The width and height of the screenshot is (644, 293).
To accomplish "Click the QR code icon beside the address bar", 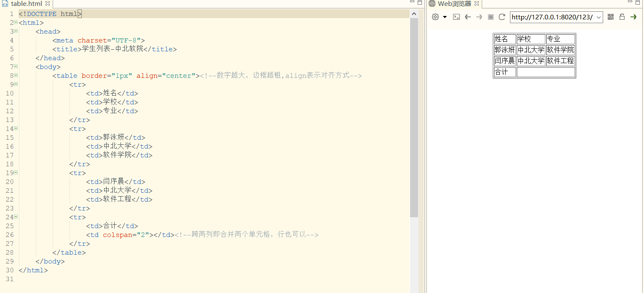I will 610,17.
